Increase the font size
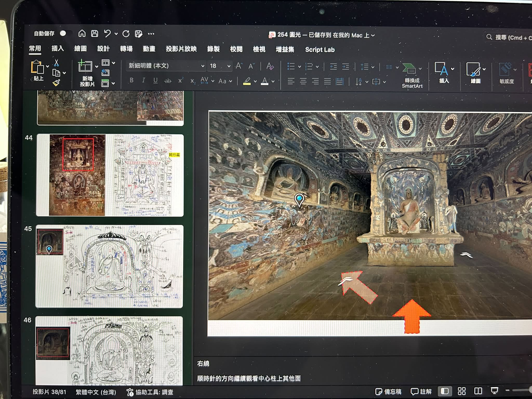The image size is (532, 399). [239, 66]
